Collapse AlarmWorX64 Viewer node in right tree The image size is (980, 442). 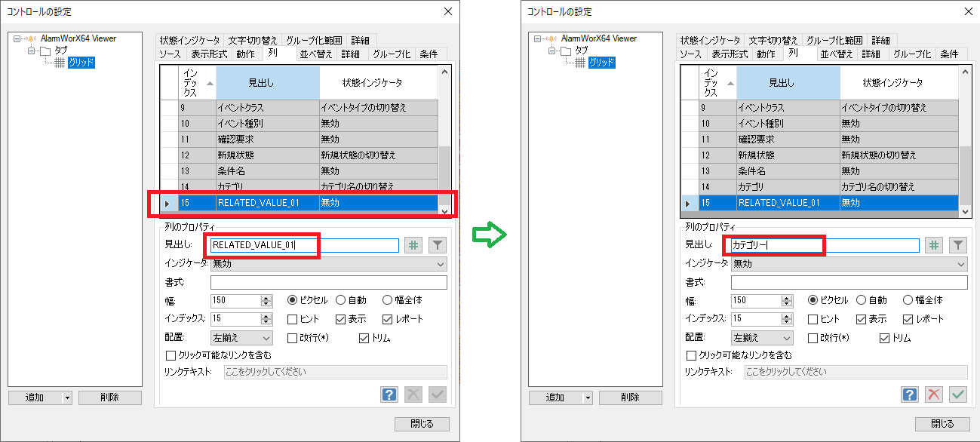(538, 38)
